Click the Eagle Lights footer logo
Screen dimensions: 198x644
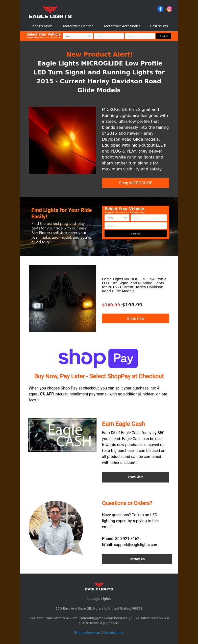click(x=99, y=586)
